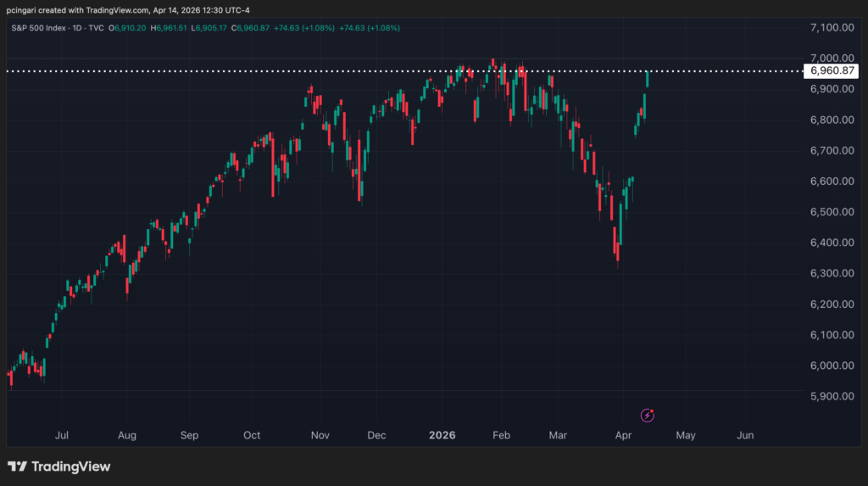Viewport: 868px width, 486px height.
Task: Click the 5,900.00 price axis label
Action: pyautogui.click(x=831, y=396)
